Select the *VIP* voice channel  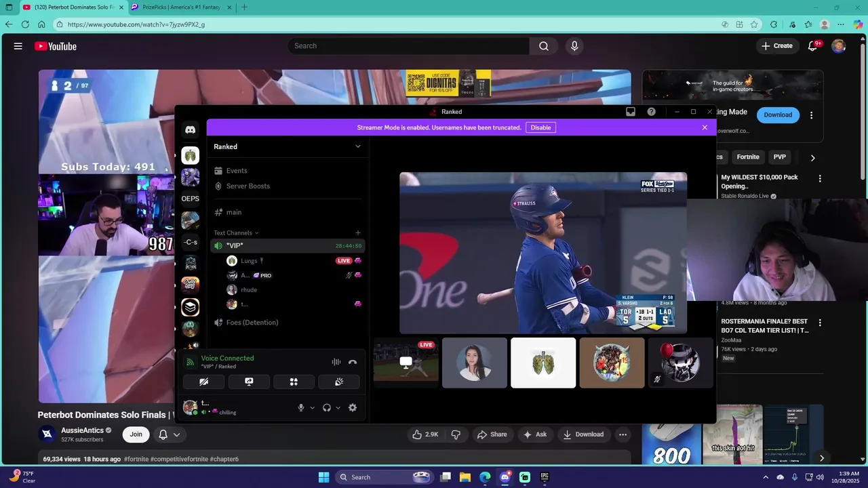click(288, 245)
